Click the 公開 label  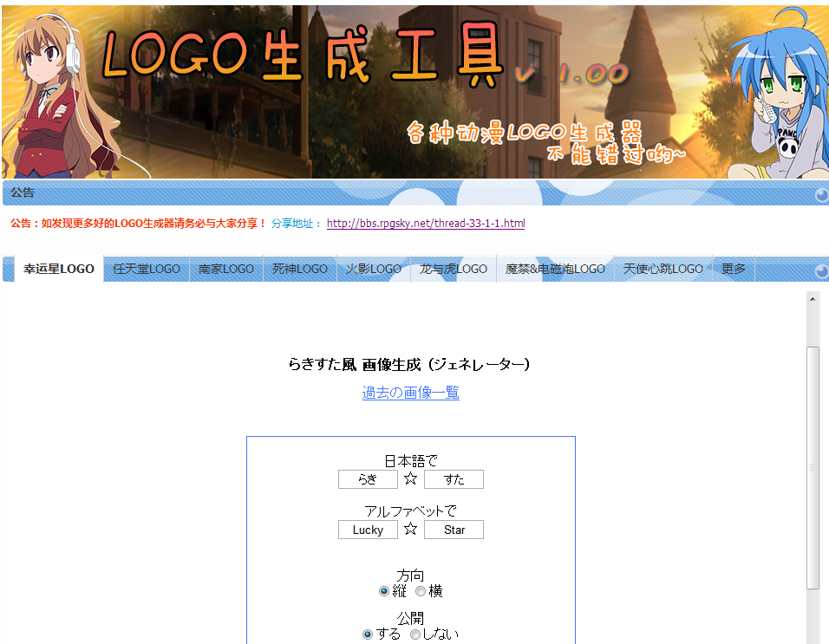[x=411, y=618]
